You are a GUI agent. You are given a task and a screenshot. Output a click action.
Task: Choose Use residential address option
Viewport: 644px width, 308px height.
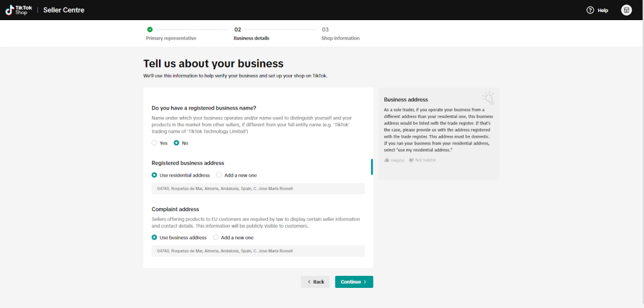pyautogui.click(x=155, y=175)
